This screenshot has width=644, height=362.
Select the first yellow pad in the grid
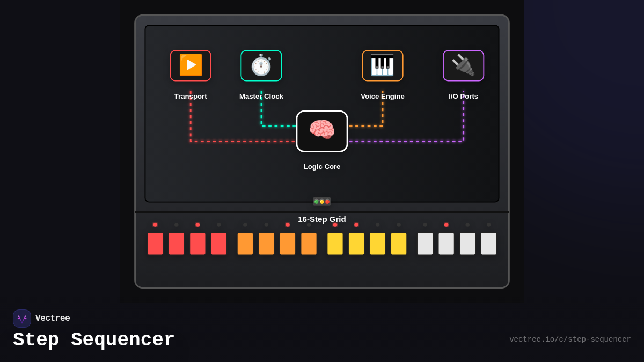[335, 243]
